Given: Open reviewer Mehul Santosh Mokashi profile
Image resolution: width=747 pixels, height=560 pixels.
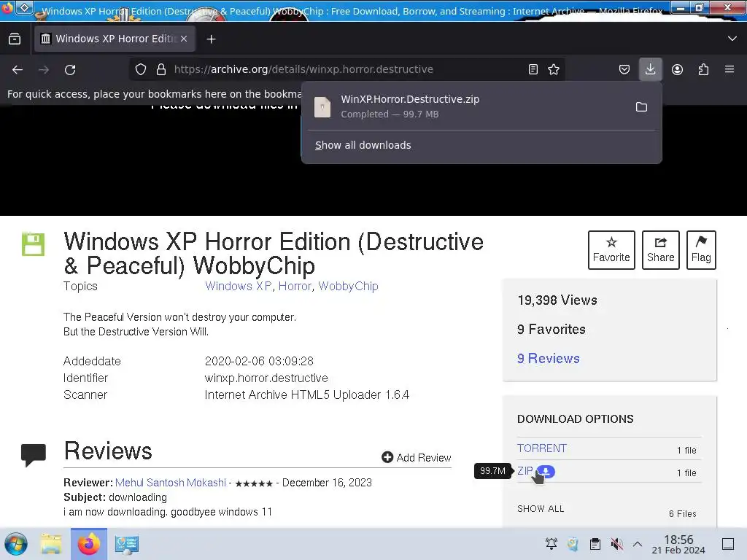Looking at the screenshot, I should [171, 483].
